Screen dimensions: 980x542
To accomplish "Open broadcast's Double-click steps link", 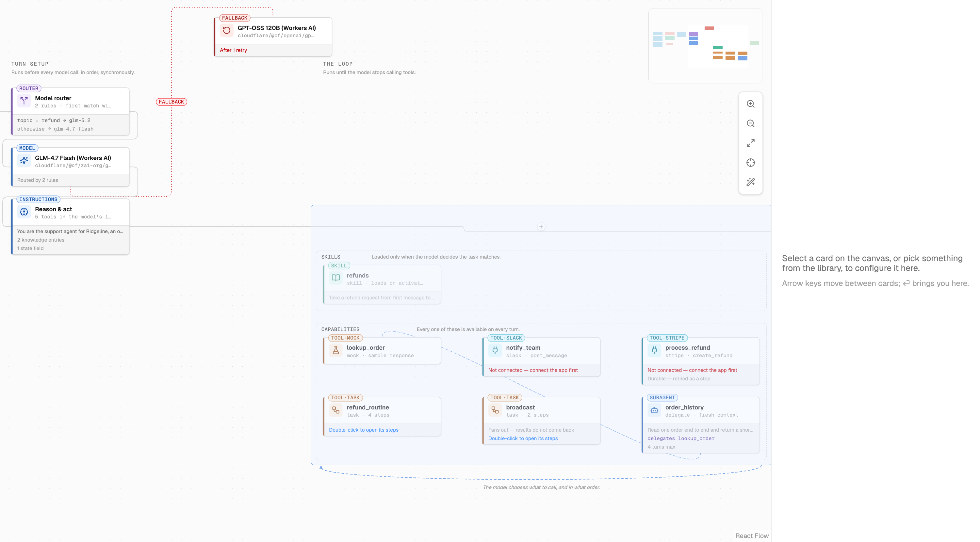I will pos(523,438).
